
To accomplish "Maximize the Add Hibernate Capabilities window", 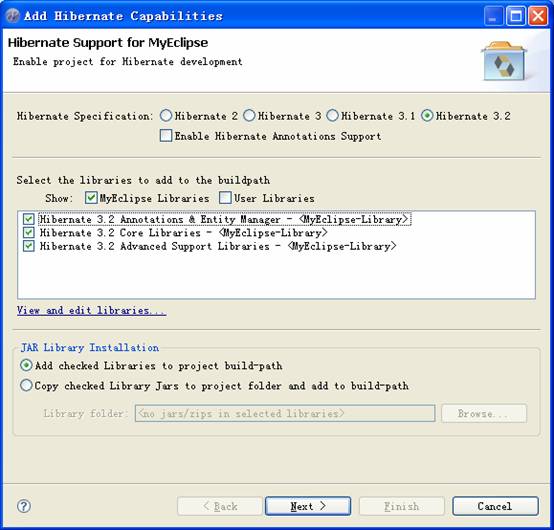I will pos(515,16).
